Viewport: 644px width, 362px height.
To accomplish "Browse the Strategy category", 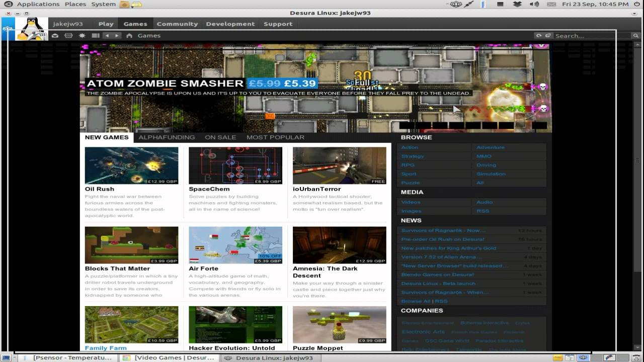I will [413, 156].
